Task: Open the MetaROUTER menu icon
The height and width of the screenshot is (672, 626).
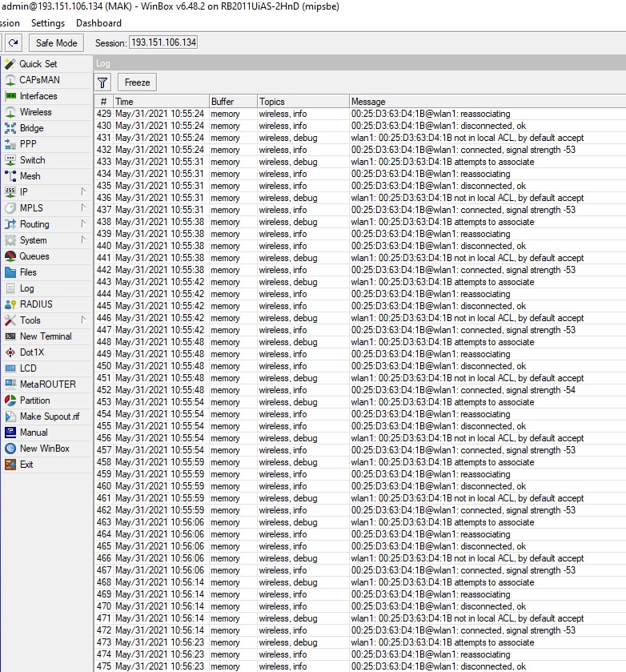Action: pos(10,384)
